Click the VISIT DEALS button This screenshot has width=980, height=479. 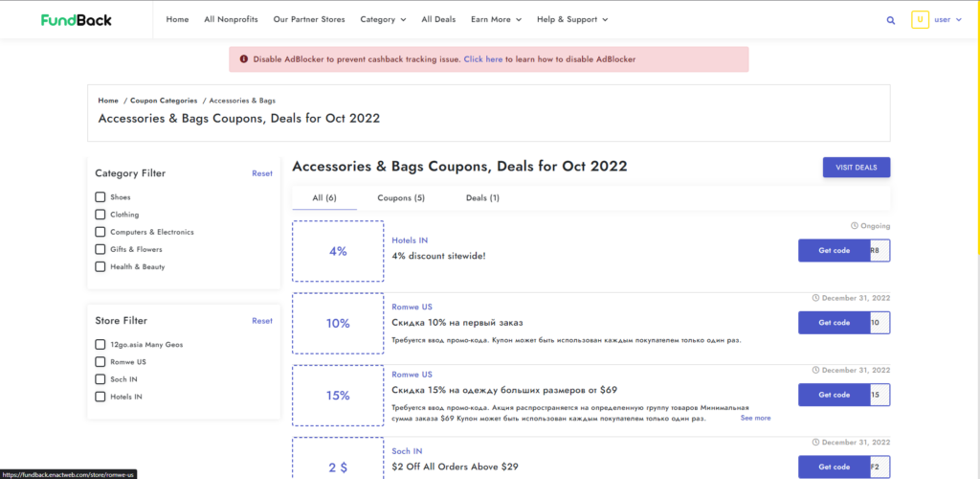point(857,168)
